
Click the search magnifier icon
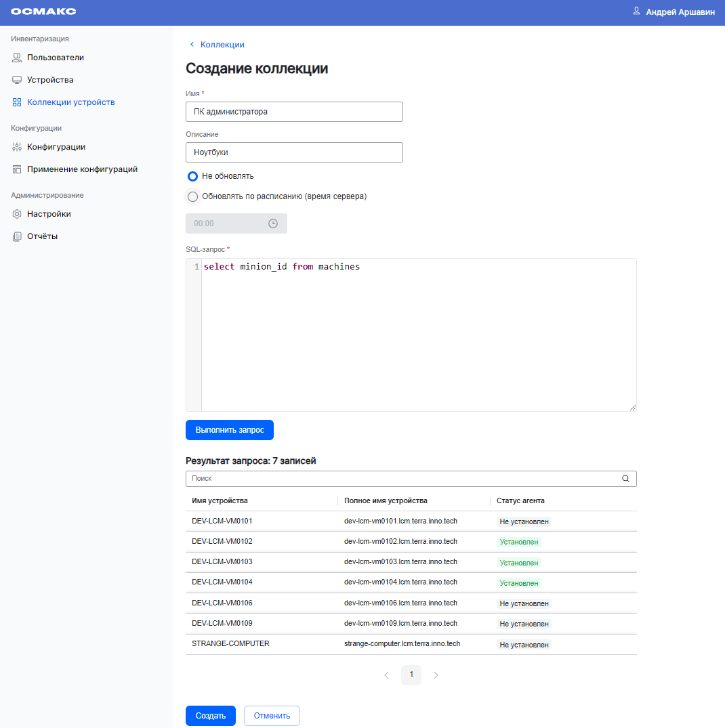click(625, 478)
